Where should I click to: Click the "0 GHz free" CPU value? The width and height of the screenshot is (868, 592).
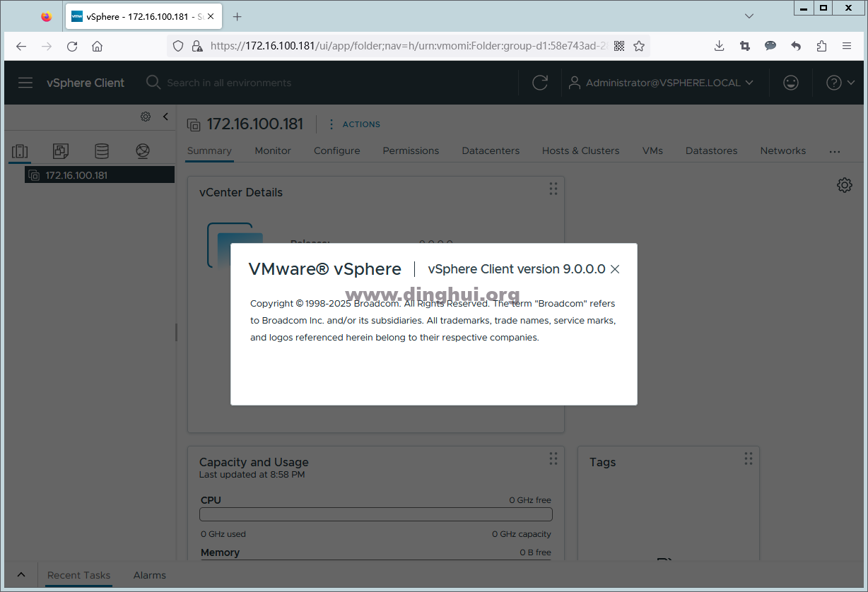click(530, 500)
